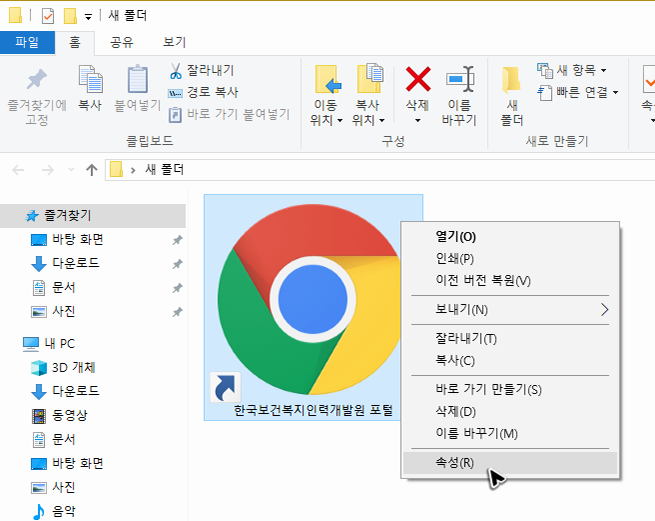Expand the 빠른 연결 dropdown arrow
Screen dimensions: 655x521
click(x=616, y=92)
